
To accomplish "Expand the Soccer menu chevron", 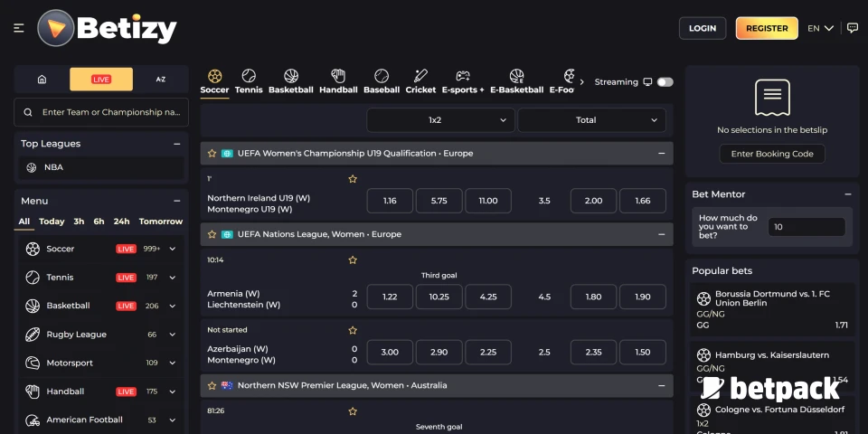I will click(x=172, y=250).
